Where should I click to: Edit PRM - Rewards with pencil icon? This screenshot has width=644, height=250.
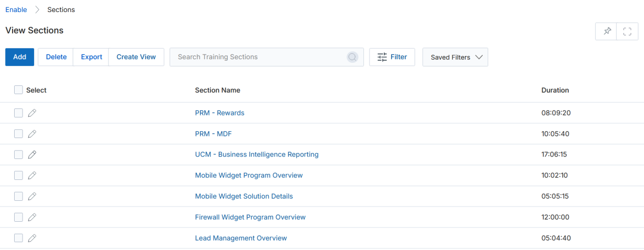[x=32, y=113]
